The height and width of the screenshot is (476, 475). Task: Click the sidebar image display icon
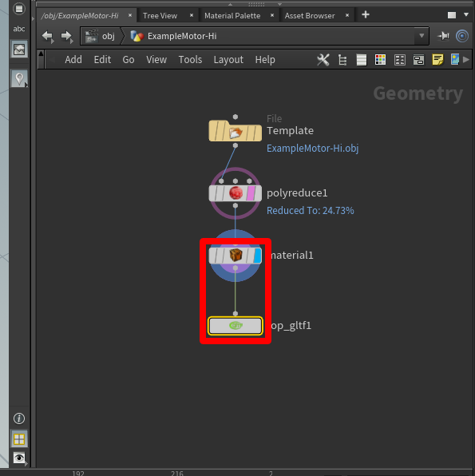tap(19, 50)
